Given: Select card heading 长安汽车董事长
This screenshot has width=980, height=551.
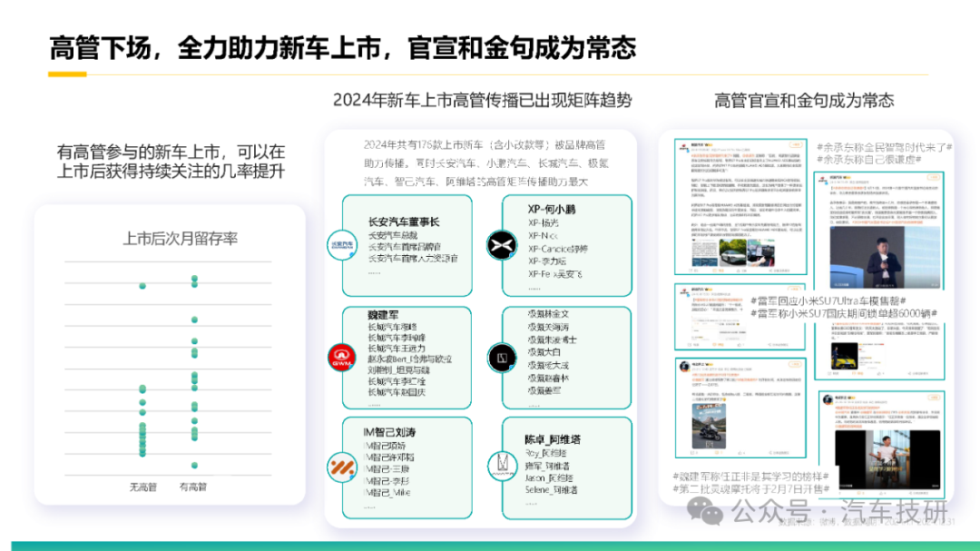Looking at the screenshot, I should (404, 222).
